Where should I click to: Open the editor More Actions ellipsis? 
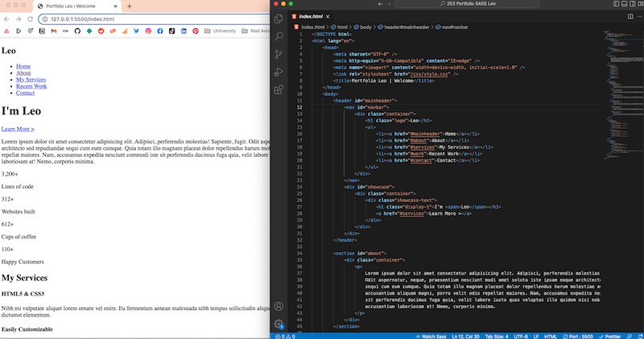coord(640,16)
